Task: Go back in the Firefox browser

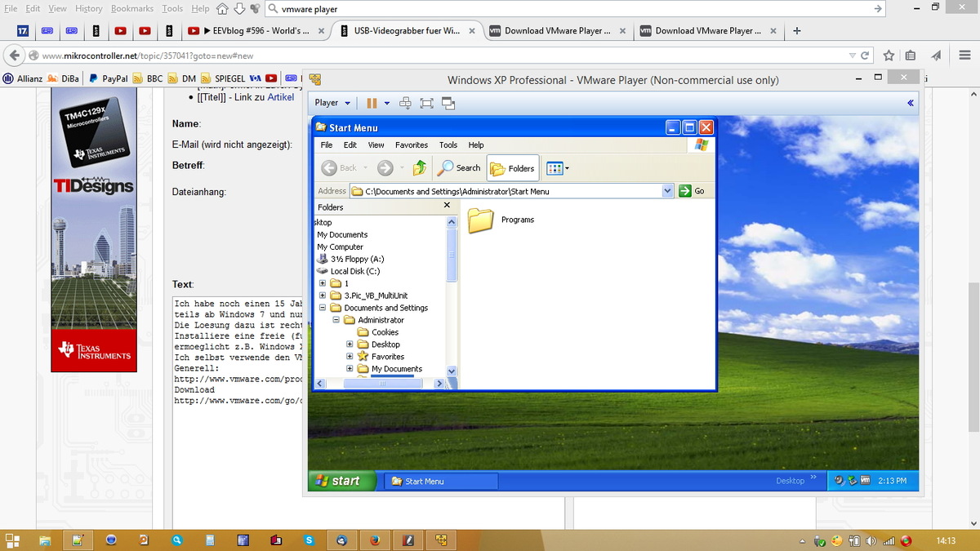Action: 13,56
